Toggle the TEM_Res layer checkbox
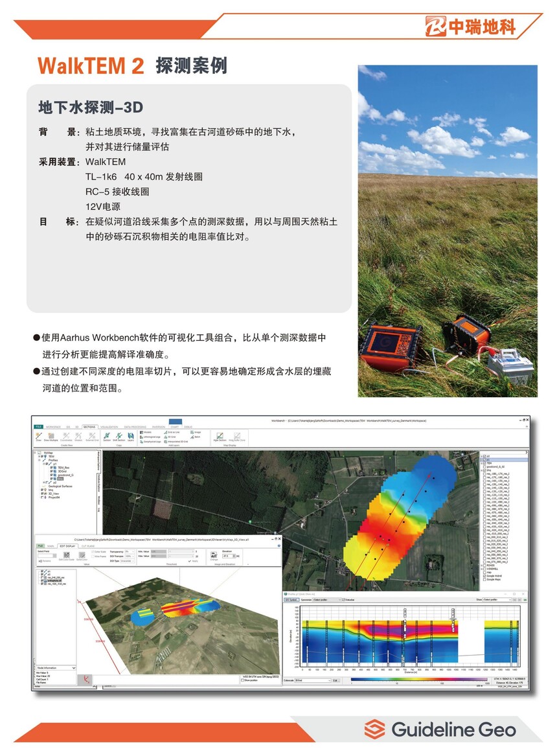Viewport: 557px width, 756px height. [x=52, y=468]
